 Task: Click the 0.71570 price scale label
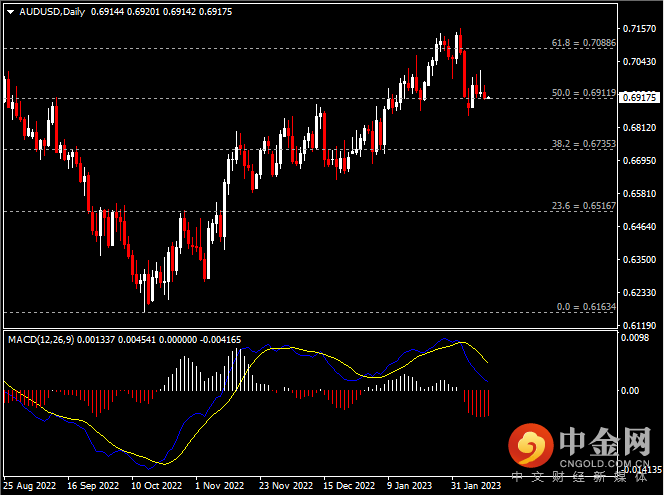coord(639,29)
